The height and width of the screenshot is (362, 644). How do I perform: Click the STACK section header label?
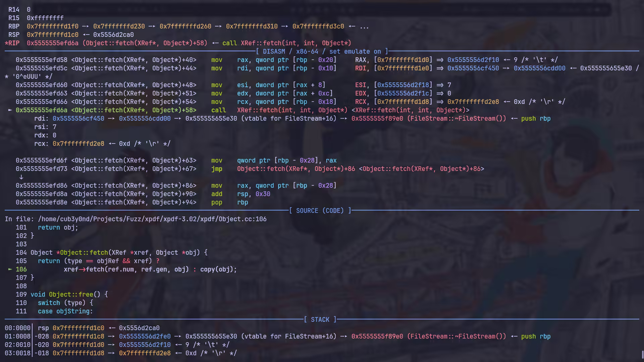coord(320,320)
